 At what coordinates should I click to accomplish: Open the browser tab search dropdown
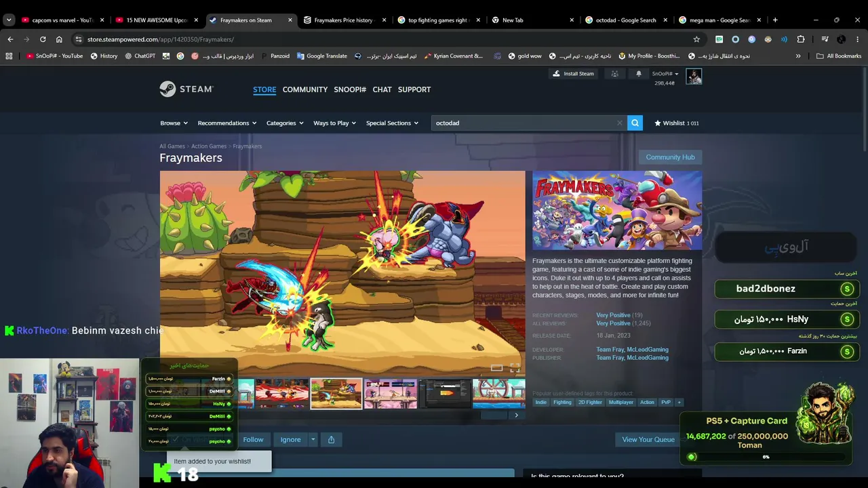[9, 20]
